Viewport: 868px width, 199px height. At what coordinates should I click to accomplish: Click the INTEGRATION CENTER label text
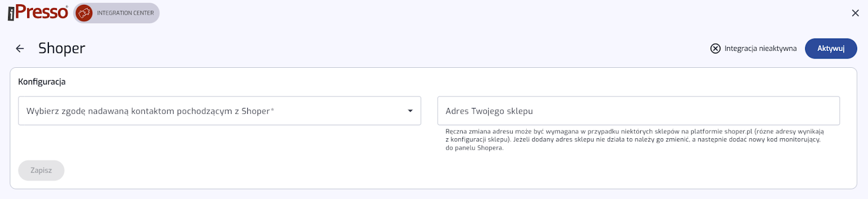[x=125, y=13]
